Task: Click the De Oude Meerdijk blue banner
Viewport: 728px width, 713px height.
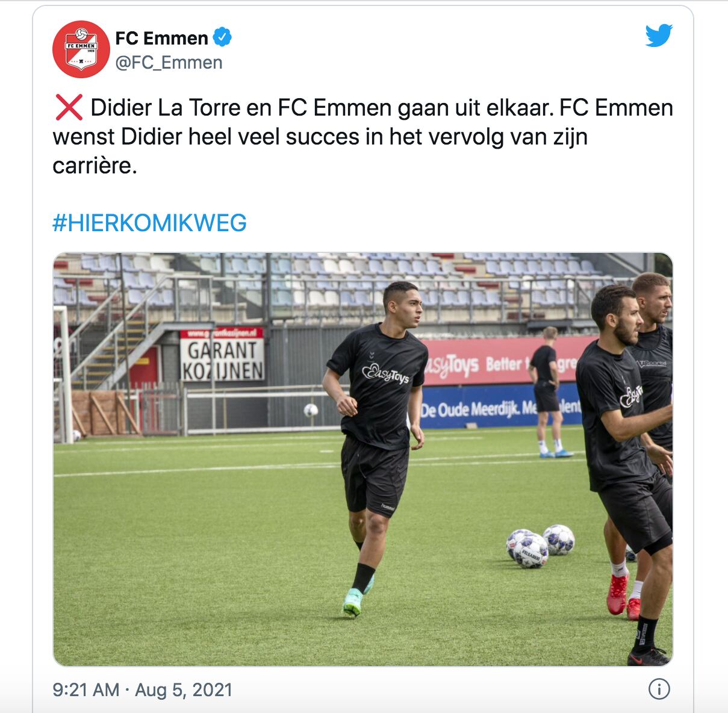Action: 501,406
